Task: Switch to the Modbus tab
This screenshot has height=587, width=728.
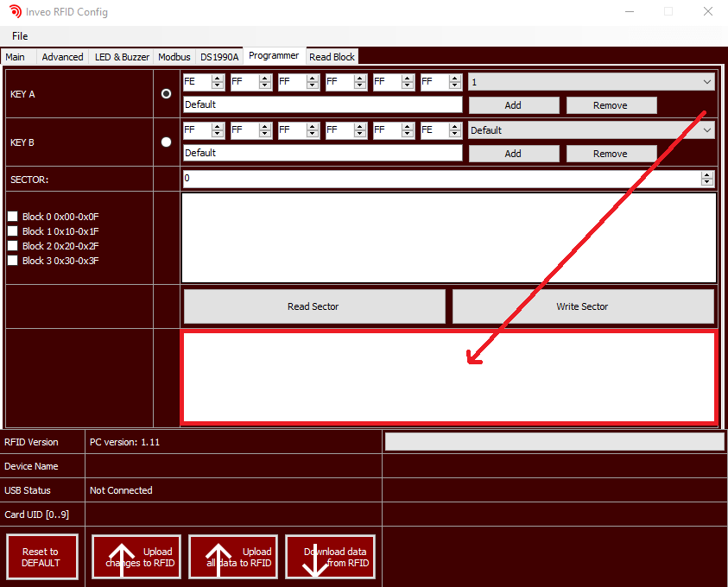Action: point(174,57)
